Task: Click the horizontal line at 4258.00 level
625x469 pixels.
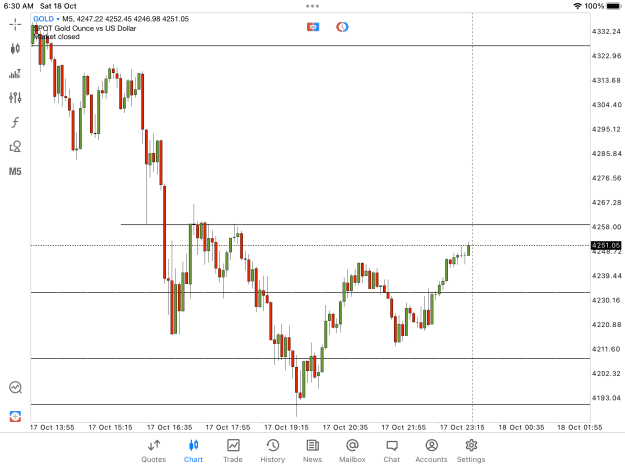Action: pos(355,225)
